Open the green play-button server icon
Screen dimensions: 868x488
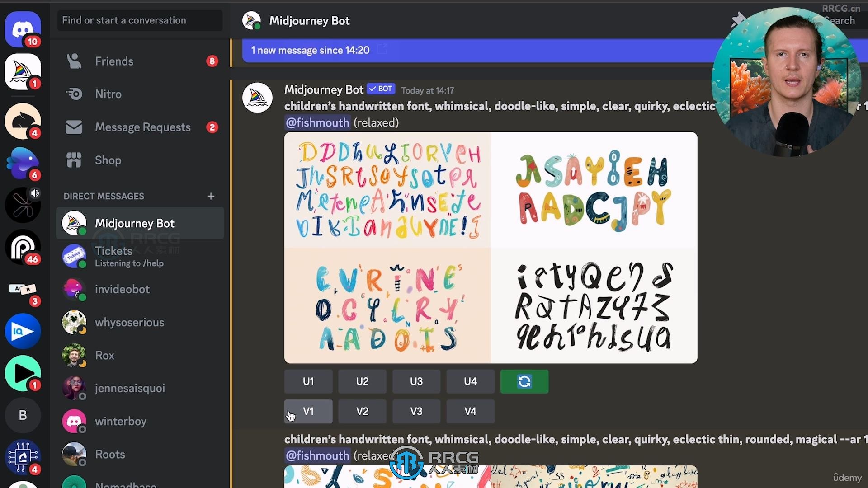click(23, 373)
